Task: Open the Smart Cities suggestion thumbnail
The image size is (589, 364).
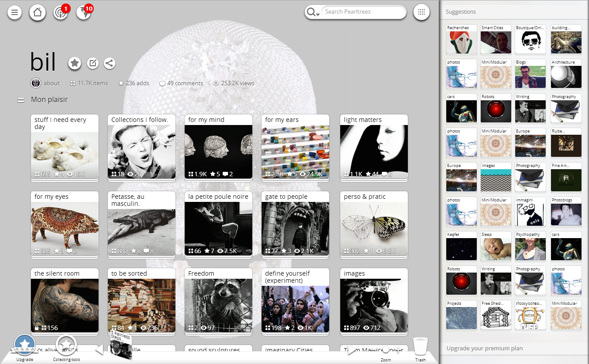Action: [496, 40]
